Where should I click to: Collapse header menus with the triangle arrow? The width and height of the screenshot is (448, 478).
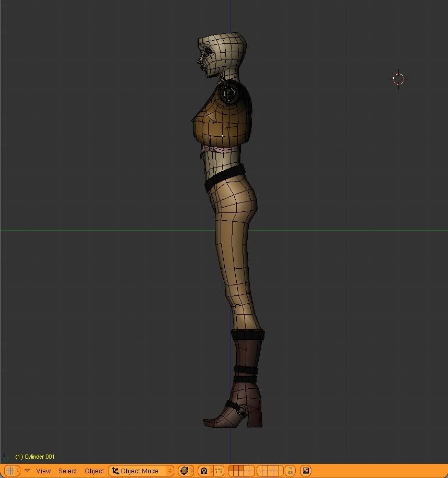pos(27,471)
